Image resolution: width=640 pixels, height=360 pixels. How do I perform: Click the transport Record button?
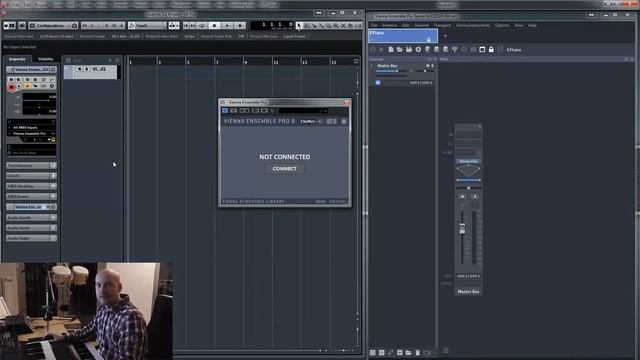[x=240, y=25]
